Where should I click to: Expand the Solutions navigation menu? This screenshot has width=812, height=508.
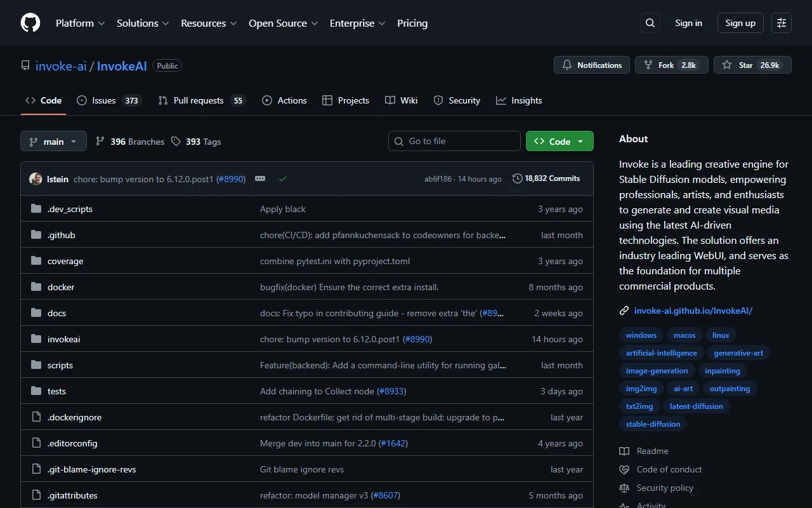[143, 23]
